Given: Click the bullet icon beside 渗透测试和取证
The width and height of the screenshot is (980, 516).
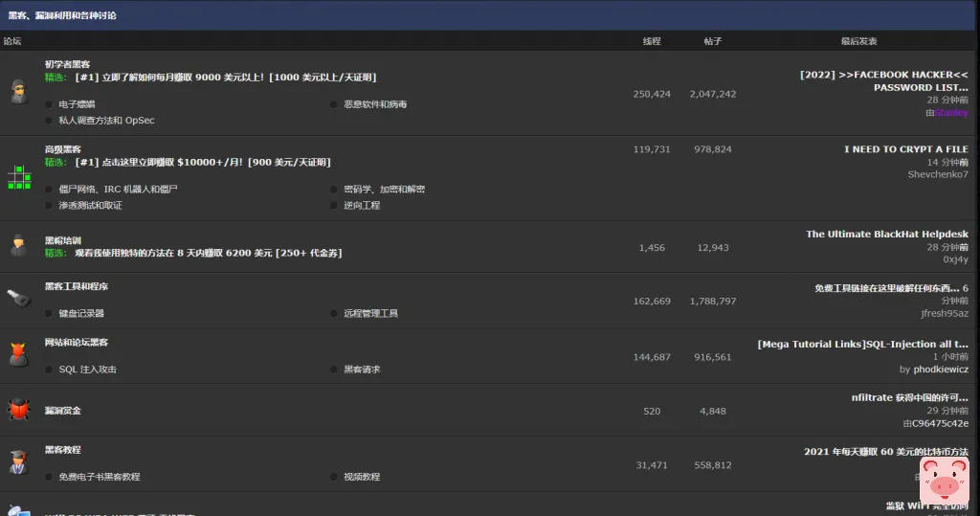Looking at the screenshot, I should (x=49, y=205).
